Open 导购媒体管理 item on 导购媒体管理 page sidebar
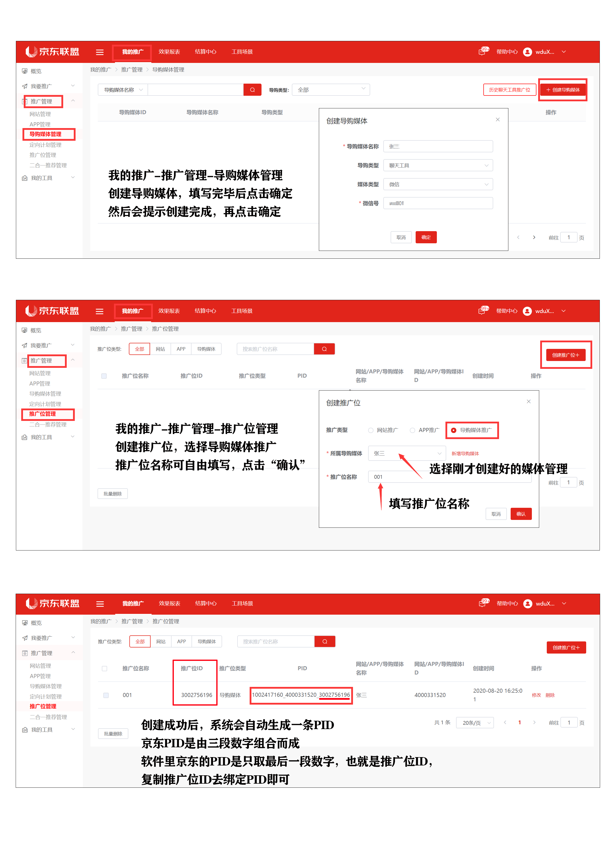616x841 pixels. [45, 134]
